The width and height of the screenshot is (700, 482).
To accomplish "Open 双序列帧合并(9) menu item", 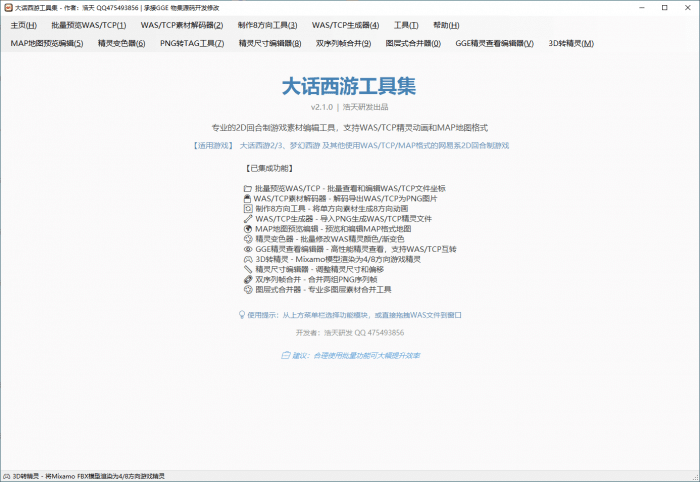I will coord(343,43).
